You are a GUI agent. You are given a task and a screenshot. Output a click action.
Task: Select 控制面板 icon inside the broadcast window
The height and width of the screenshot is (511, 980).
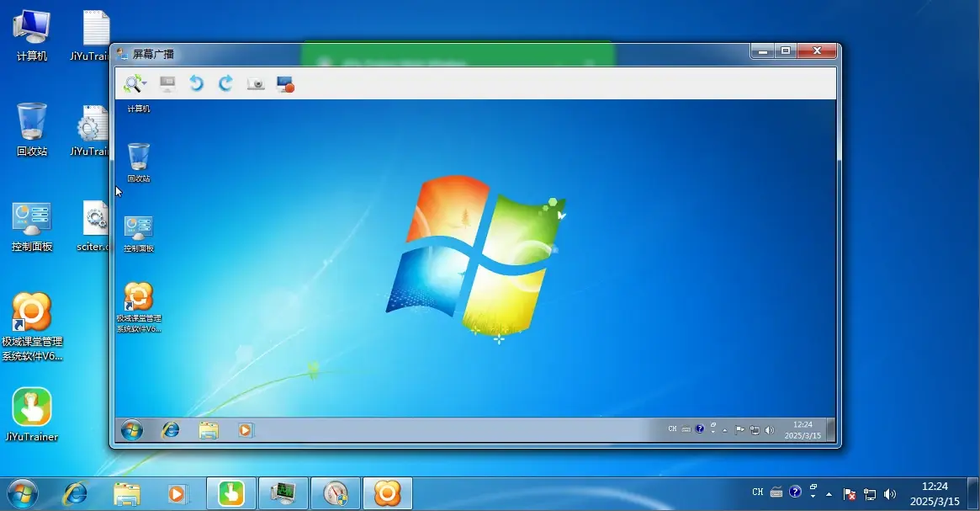(x=139, y=233)
